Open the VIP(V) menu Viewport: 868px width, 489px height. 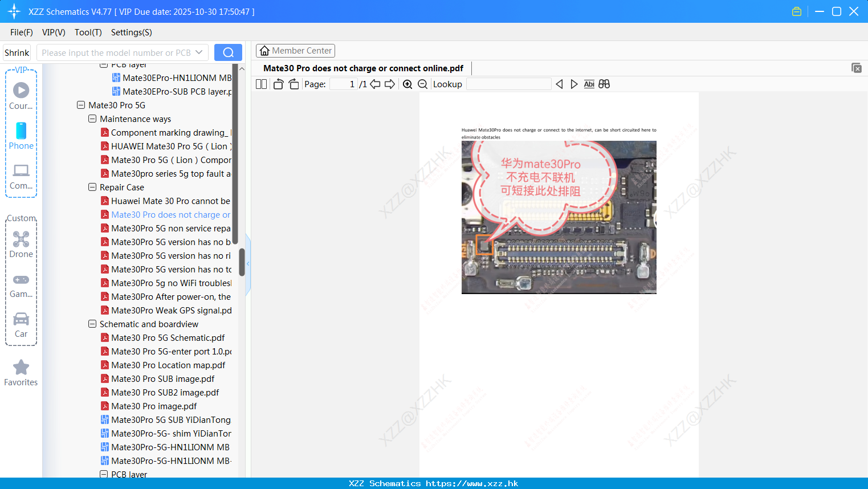pos(54,32)
